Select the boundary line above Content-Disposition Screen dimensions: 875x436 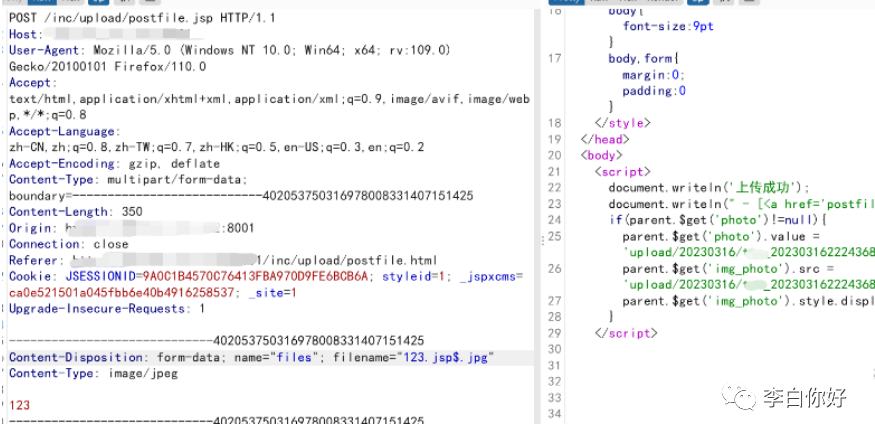click(x=217, y=341)
